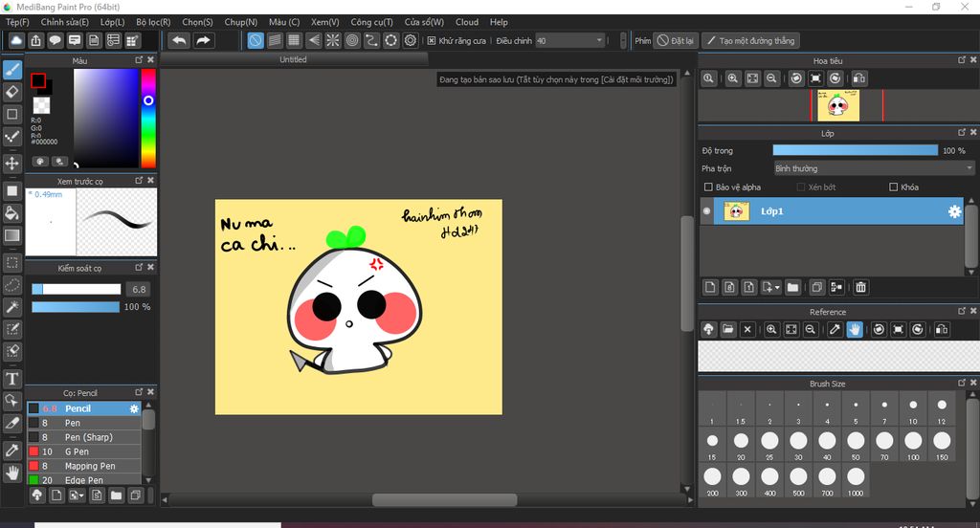
Task: Activate the Text tool
Action: [x=12, y=379]
